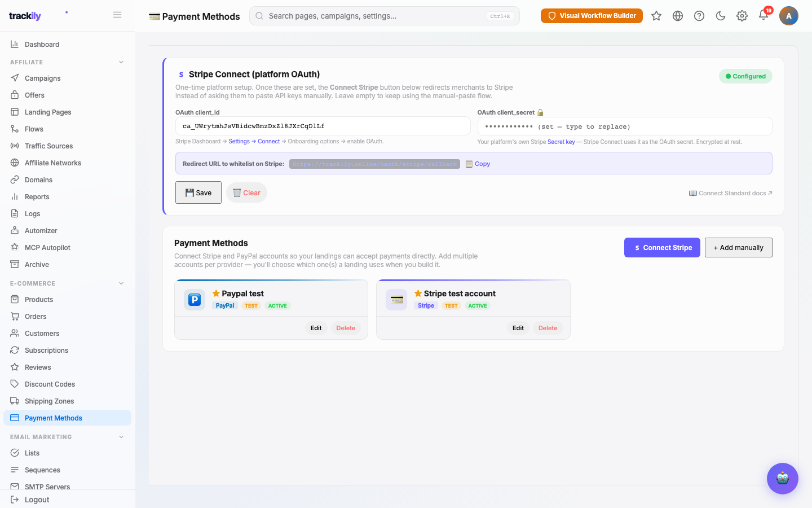This screenshot has height=508, width=812.
Task: Clear the Stripe OAuth credentials
Action: point(246,192)
